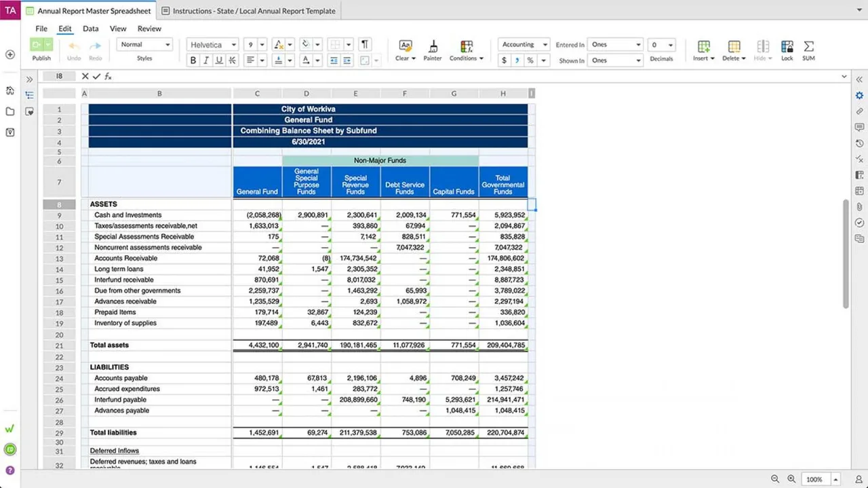Image resolution: width=868 pixels, height=488 pixels.
Task: Open the Normal styles dropdown
Action: coord(144,45)
